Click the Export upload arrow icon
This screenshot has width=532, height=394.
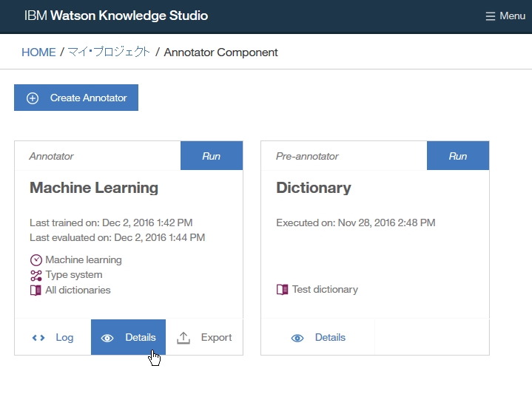pyautogui.click(x=183, y=338)
